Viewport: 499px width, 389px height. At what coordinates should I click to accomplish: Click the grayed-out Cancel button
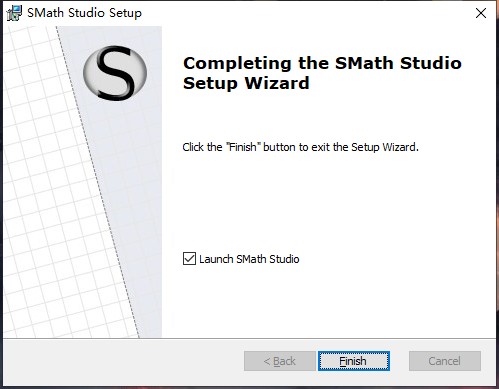tap(445, 361)
